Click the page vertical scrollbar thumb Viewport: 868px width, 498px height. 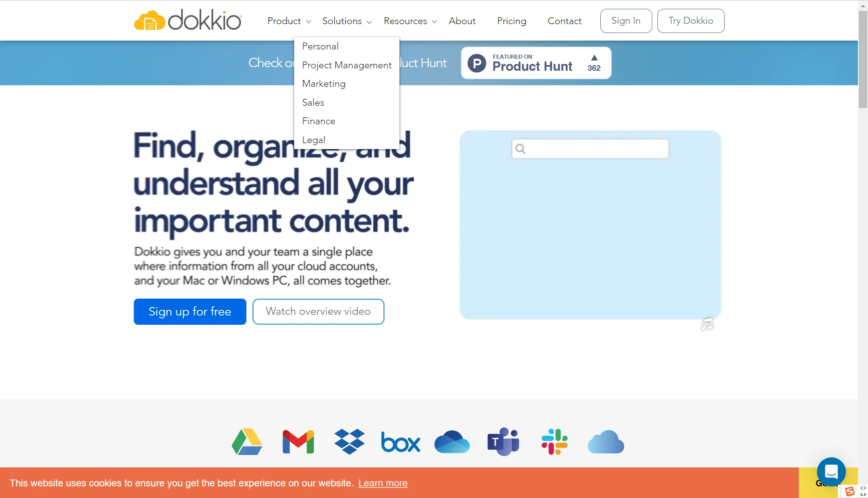863,59
